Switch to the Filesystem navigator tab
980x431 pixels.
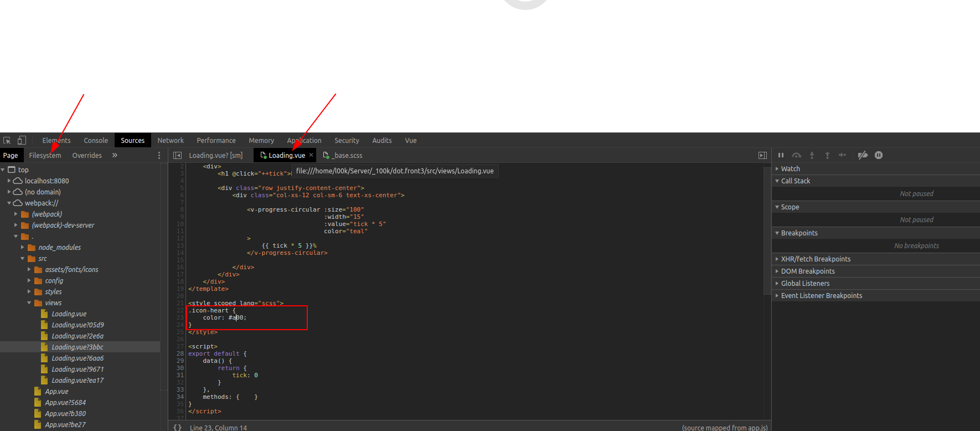(x=45, y=156)
